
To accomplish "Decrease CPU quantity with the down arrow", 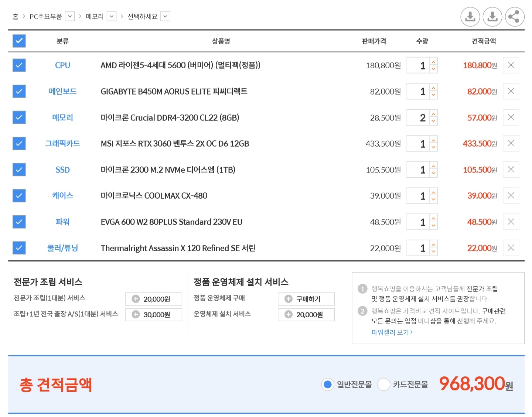I will pos(434,69).
